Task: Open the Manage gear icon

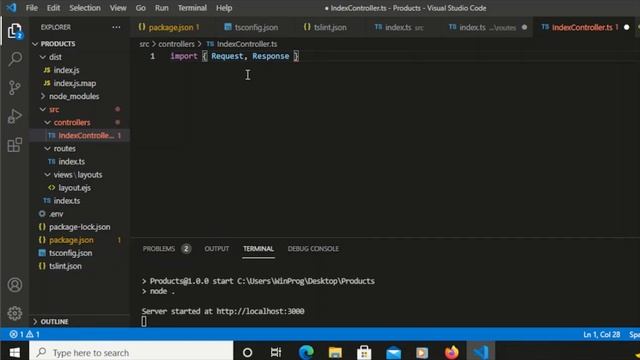Action: point(15,313)
